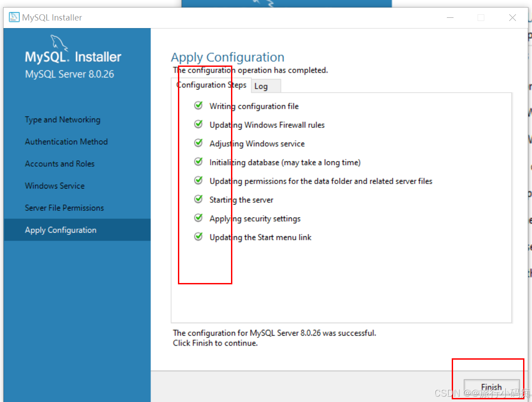Image resolution: width=532 pixels, height=402 pixels.
Task: Click 'The configuration for MySQL Server 8.0.26 was successful.' message
Action: point(275,333)
